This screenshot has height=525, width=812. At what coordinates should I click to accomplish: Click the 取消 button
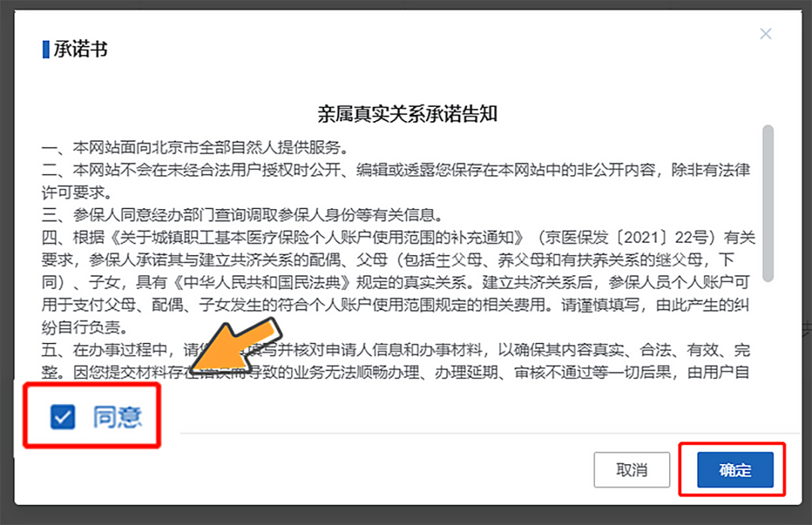[632, 469]
